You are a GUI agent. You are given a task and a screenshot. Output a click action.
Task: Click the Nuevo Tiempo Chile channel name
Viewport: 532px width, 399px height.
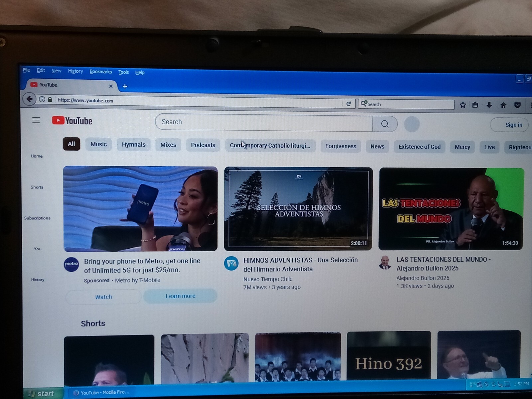coord(268,279)
